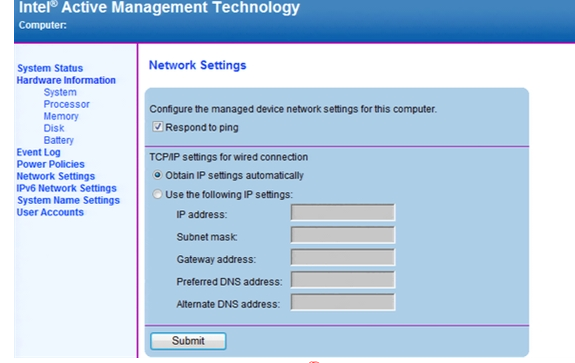Click the Configure the managed device description

(293, 109)
